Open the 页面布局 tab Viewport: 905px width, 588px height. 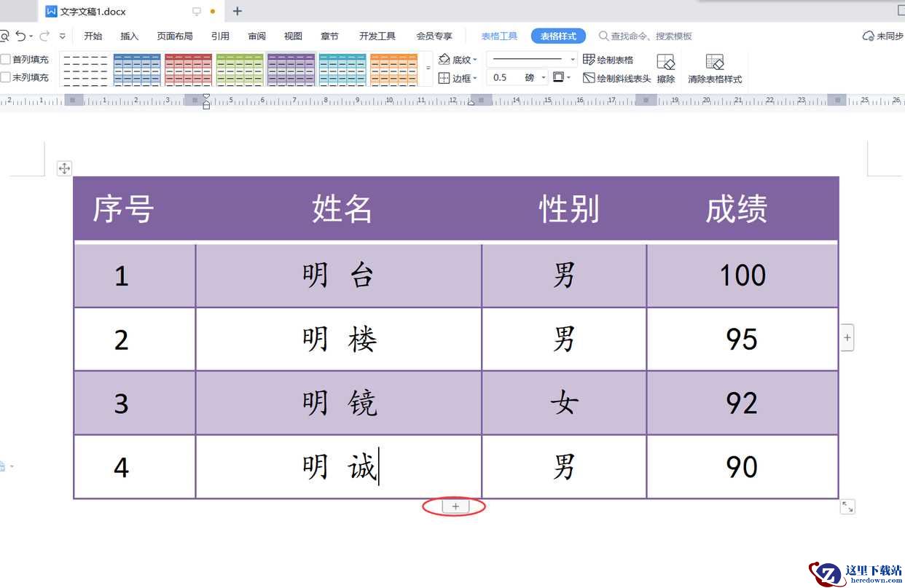pos(175,36)
